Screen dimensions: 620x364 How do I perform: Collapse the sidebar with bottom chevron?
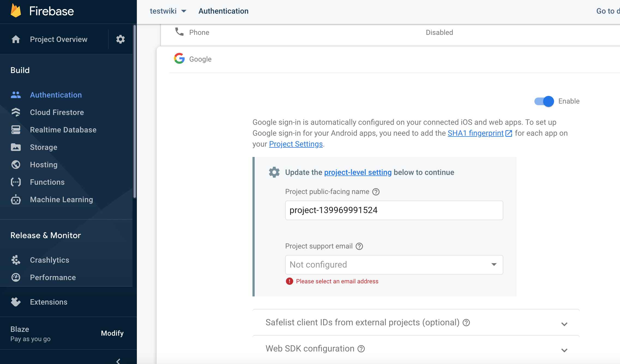pyautogui.click(x=118, y=361)
